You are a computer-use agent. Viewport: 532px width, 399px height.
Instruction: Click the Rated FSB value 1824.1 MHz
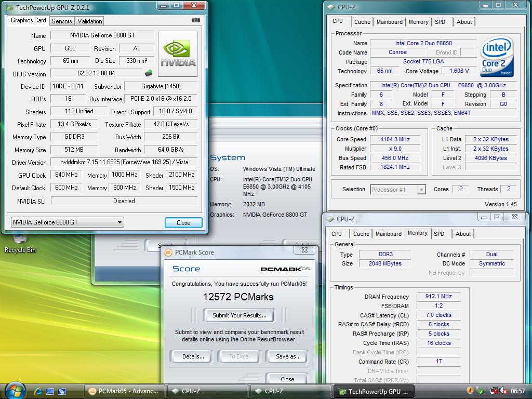point(395,167)
